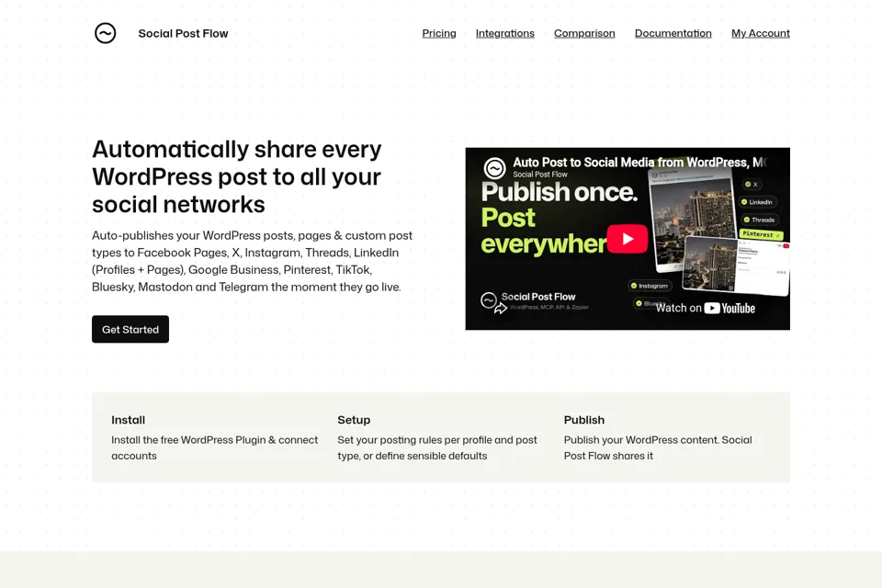Go to Integrations in the navigation
Screen dimensions: 882x588
click(x=505, y=33)
